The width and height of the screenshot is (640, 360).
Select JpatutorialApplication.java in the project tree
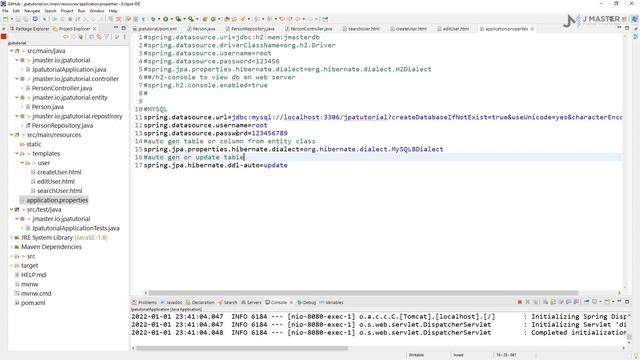[x=69, y=69]
